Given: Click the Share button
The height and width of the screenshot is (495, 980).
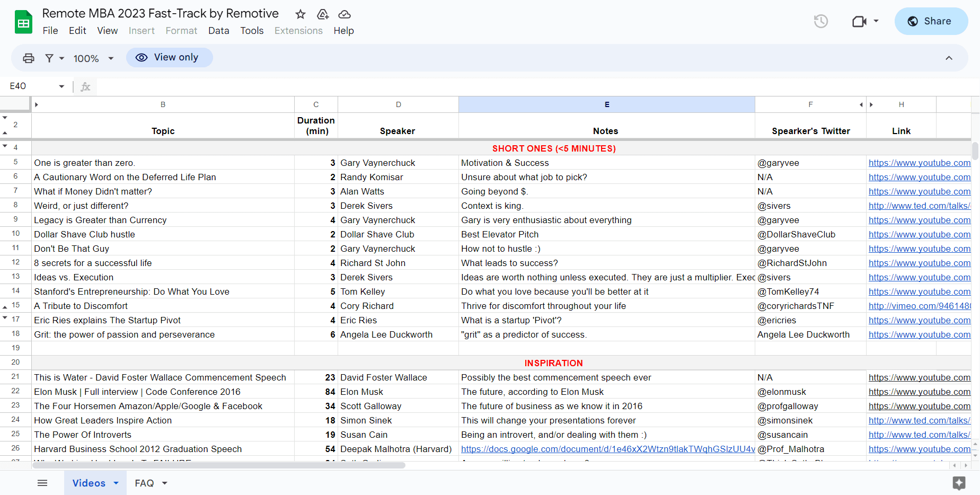Looking at the screenshot, I should (931, 21).
